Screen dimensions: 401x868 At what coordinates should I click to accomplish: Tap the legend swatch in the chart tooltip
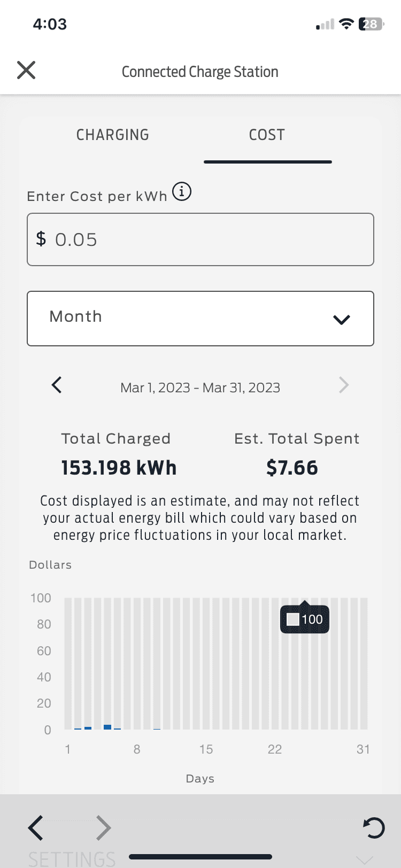click(x=293, y=619)
